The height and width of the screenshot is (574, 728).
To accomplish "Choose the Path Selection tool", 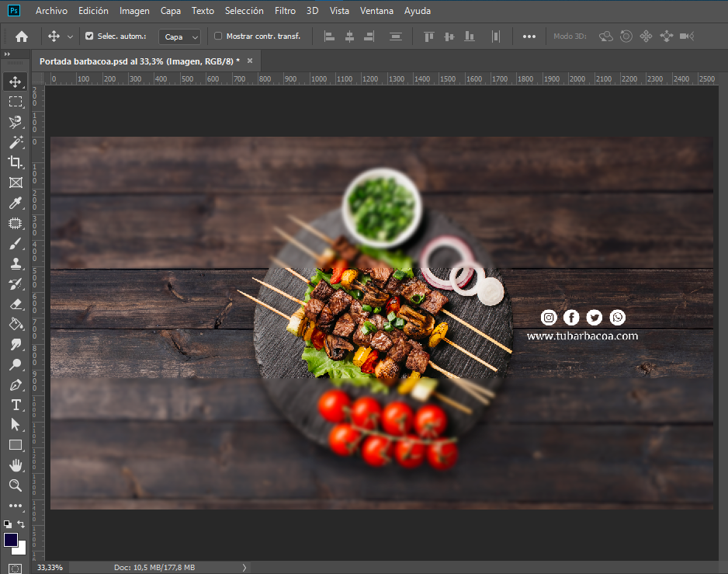I will click(x=16, y=425).
